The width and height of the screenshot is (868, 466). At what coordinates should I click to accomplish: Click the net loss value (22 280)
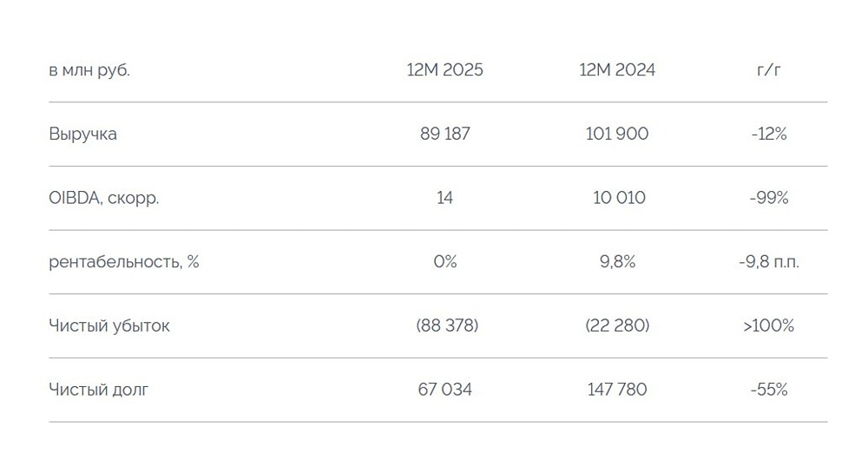(617, 326)
